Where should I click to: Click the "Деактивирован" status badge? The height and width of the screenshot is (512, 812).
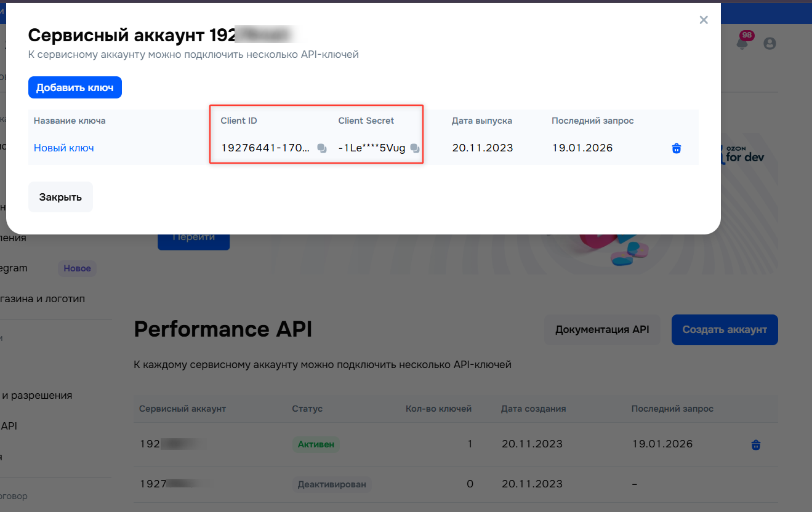332,484
